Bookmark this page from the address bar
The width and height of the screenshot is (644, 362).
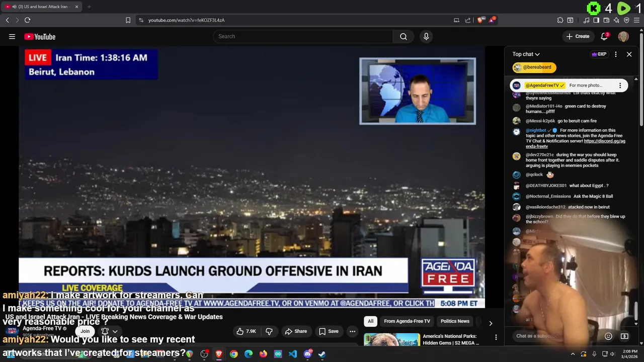click(128, 20)
